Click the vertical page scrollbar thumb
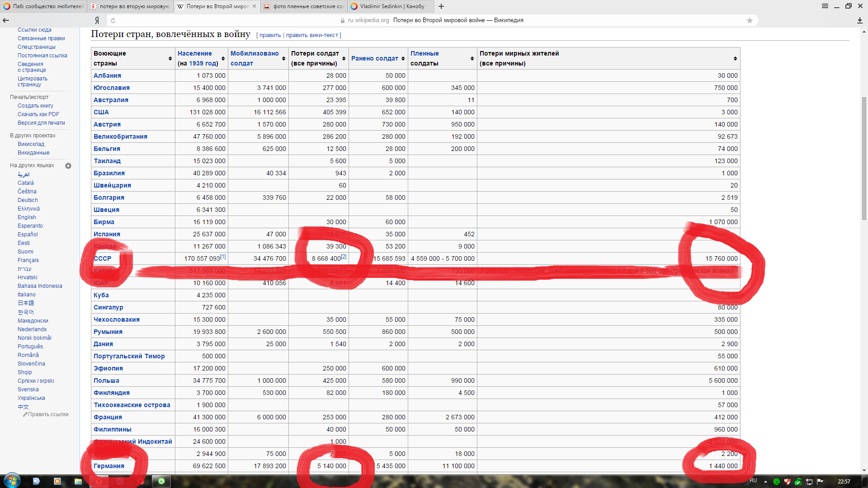Viewport: 868px width, 488px height. [x=864, y=158]
